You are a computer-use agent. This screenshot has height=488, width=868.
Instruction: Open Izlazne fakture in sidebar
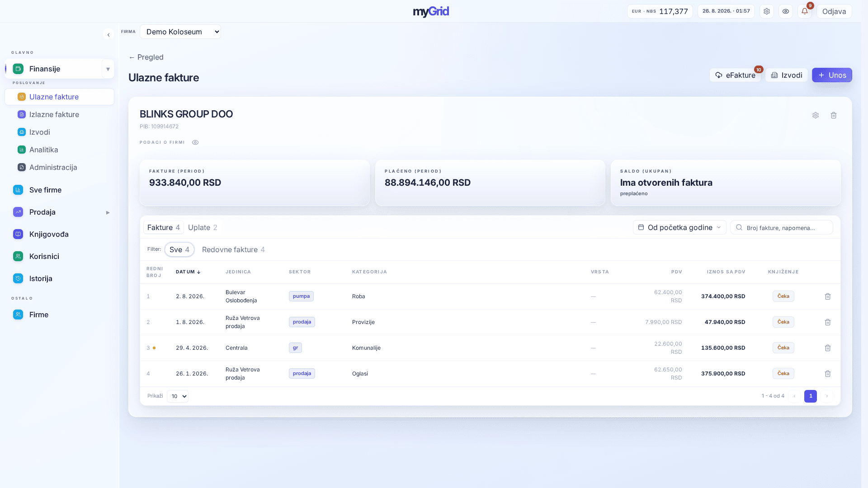[x=59, y=114]
